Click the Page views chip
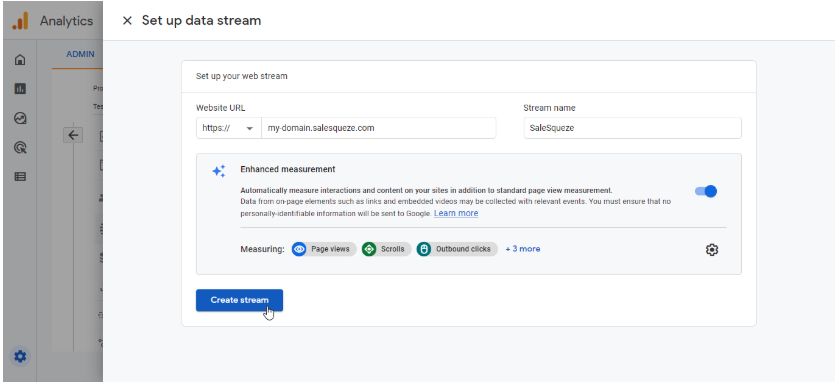Image resolution: width=839 pixels, height=384 pixels. point(324,249)
